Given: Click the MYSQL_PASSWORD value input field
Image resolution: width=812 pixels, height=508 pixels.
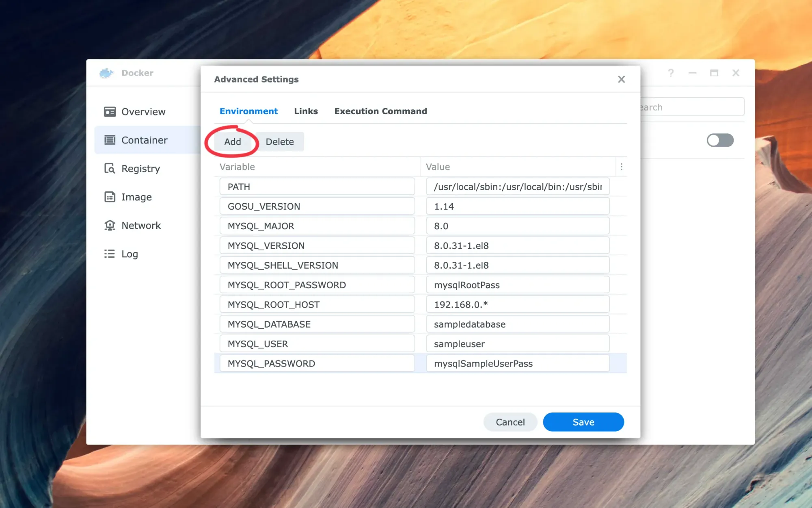Looking at the screenshot, I should click(x=517, y=363).
